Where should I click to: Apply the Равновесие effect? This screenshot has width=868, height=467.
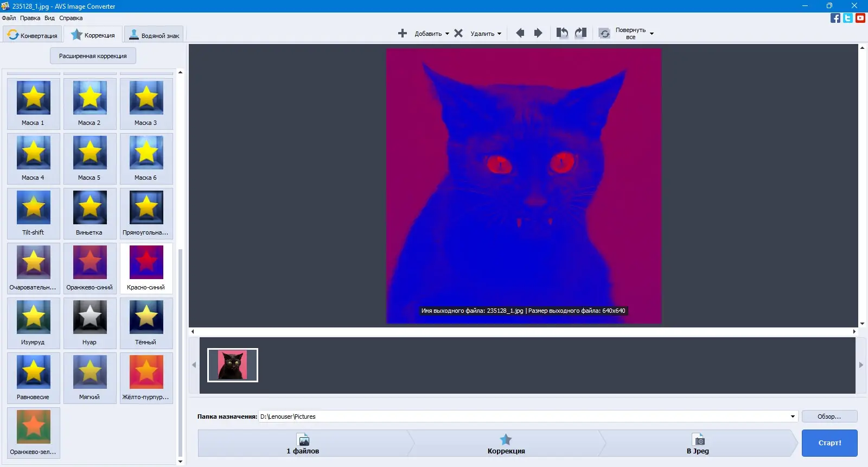[34, 378]
